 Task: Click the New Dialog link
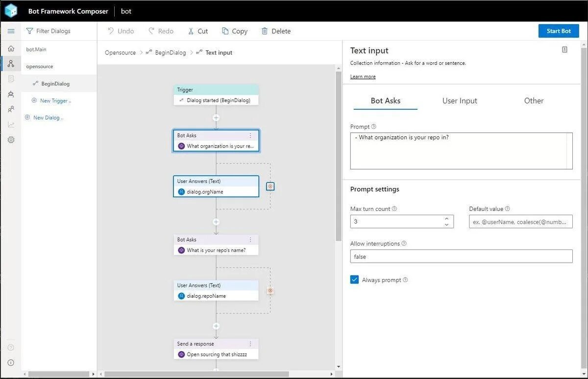point(48,118)
